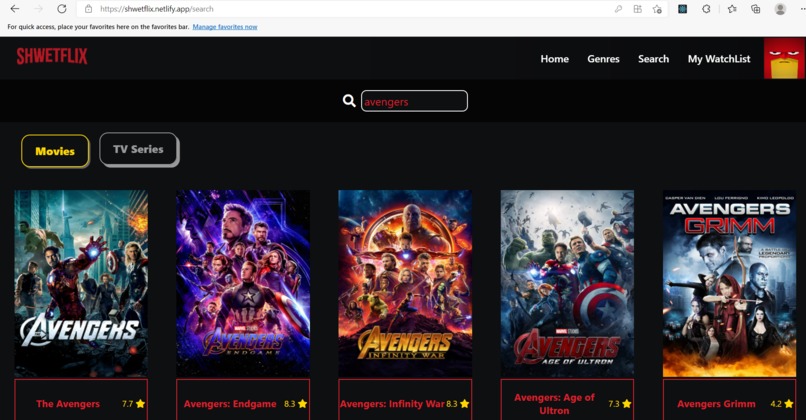Open the Favorites list icon
Screen dimensions: 806x420
[732, 9]
